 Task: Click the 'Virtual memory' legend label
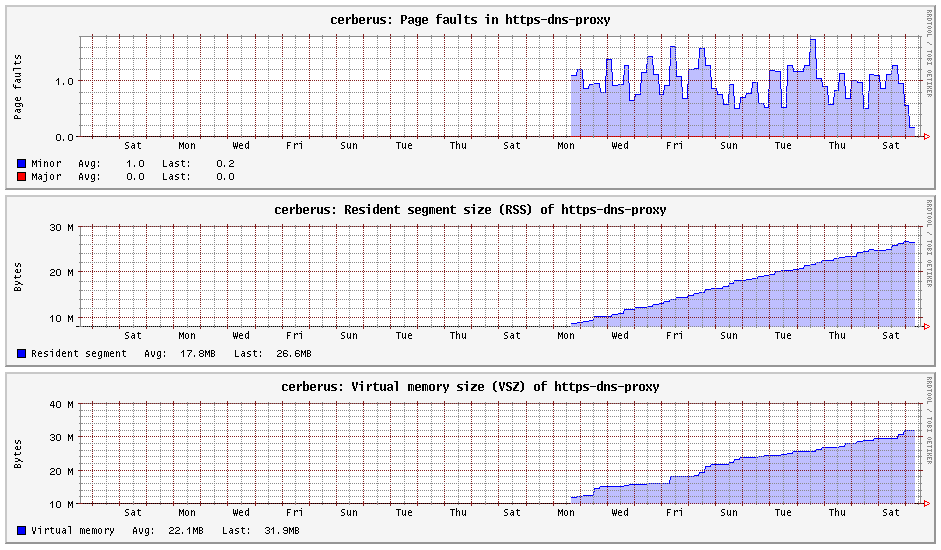[73, 530]
